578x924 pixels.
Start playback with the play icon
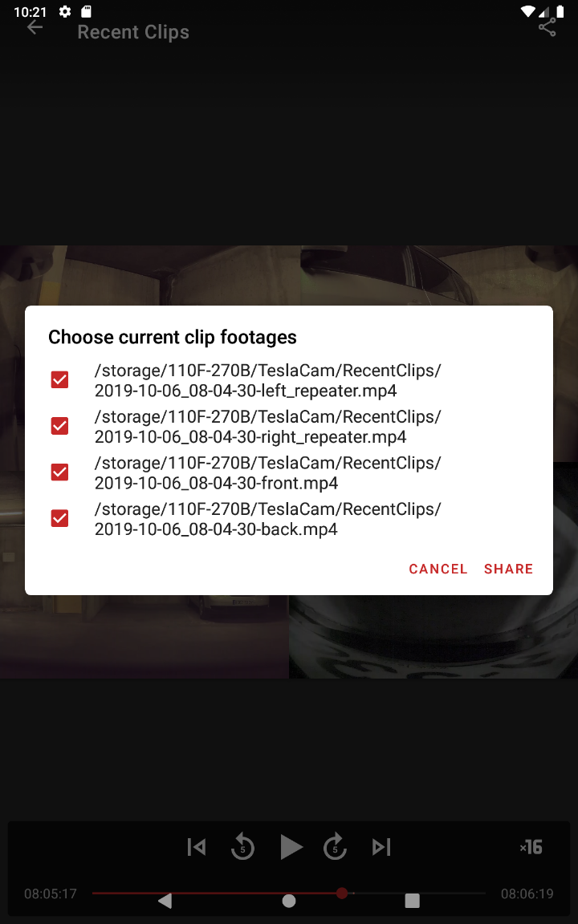click(290, 847)
